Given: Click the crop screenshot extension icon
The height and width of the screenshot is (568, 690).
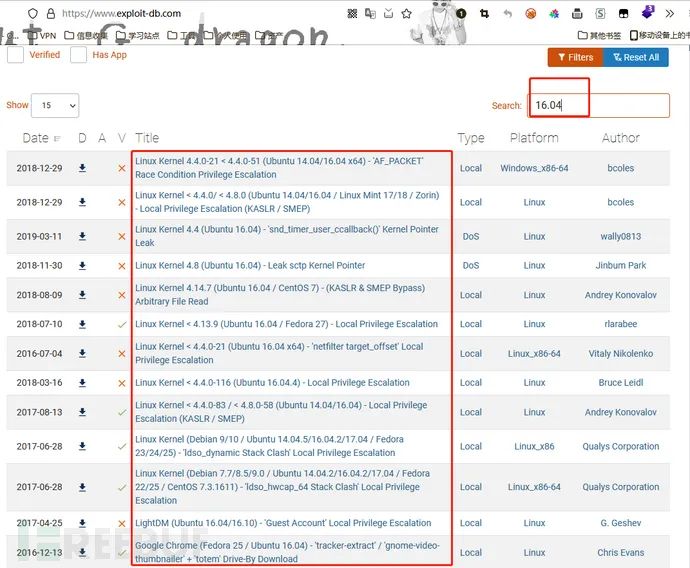Looking at the screenshot, I should [x=484, y=14].
